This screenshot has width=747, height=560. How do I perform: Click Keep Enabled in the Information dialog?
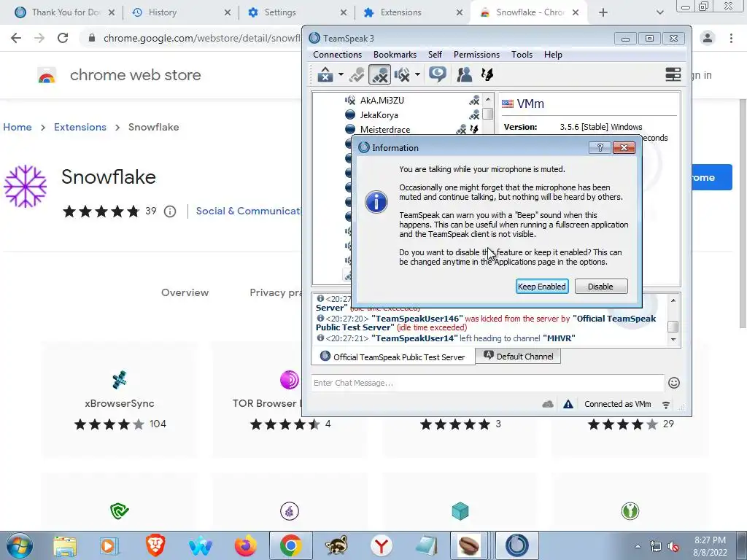[x=542, y=286]
